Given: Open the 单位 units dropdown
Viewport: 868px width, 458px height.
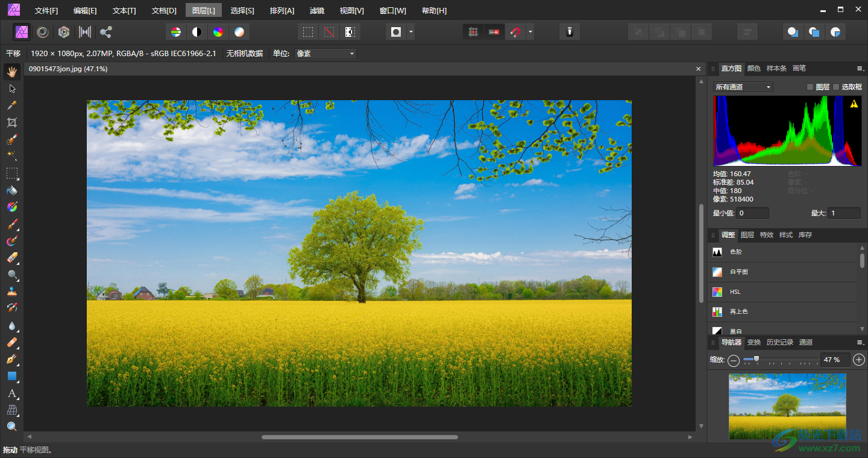Looking at the screenshot, I should coord(325,54).
